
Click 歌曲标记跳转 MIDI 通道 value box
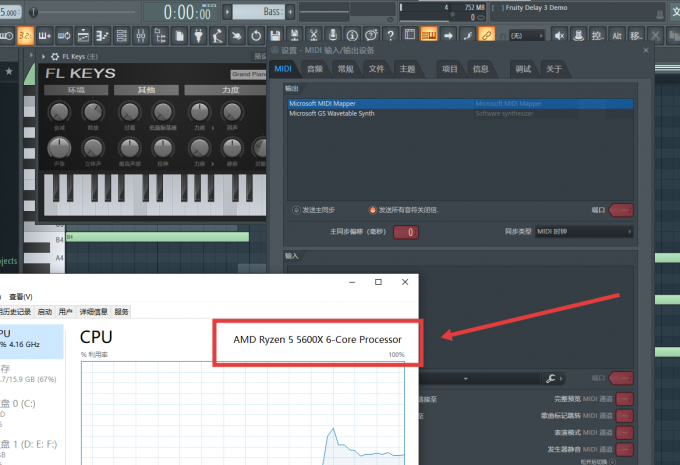(x=624, y=416)
